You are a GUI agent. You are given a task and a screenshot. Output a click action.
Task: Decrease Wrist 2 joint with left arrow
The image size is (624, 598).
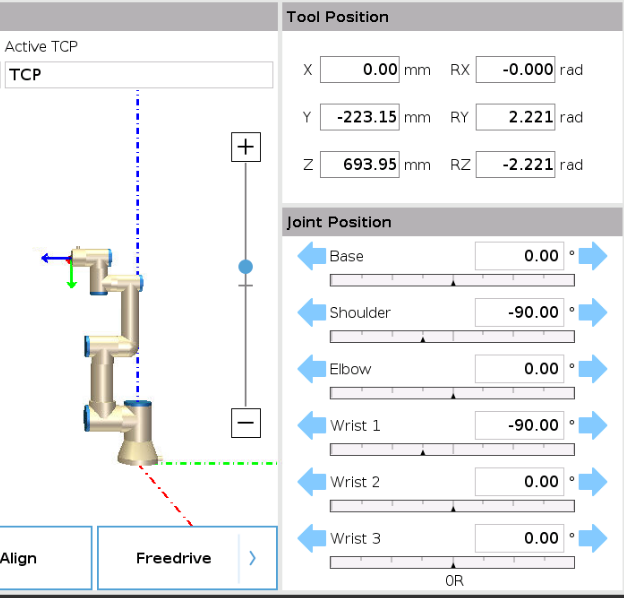pyautogui.click(x=312, y=482)
